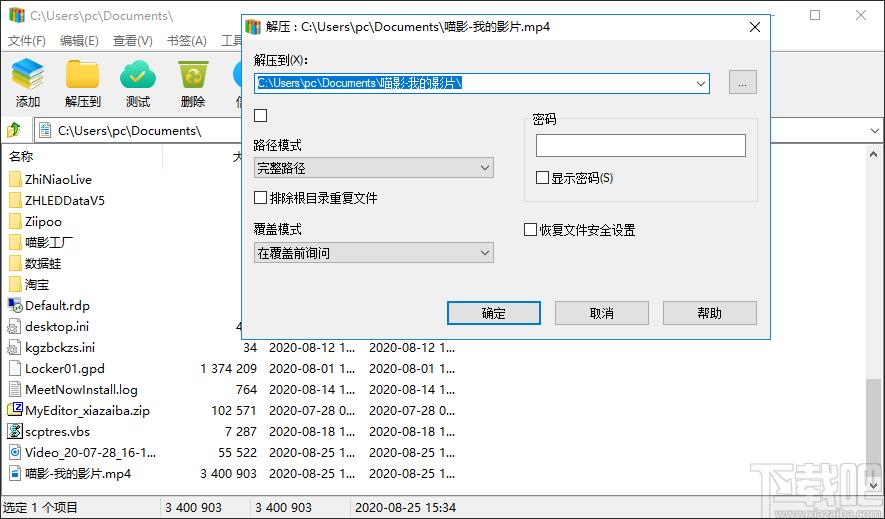Select the 数据蛙 folder icon
885x519 pixels.
tap(15, 264)
